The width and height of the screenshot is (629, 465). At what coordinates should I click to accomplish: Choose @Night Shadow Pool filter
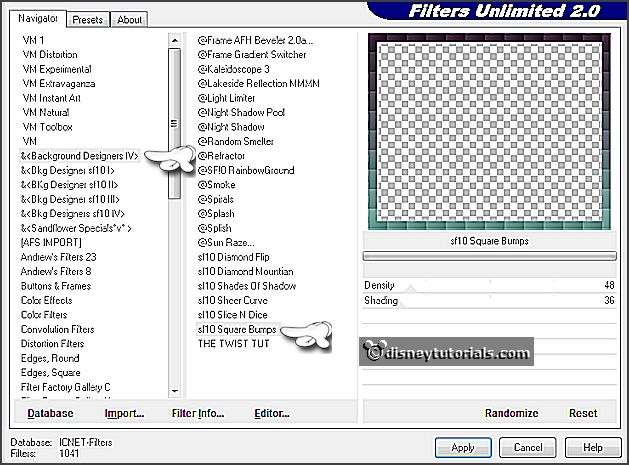pos(241,113)
